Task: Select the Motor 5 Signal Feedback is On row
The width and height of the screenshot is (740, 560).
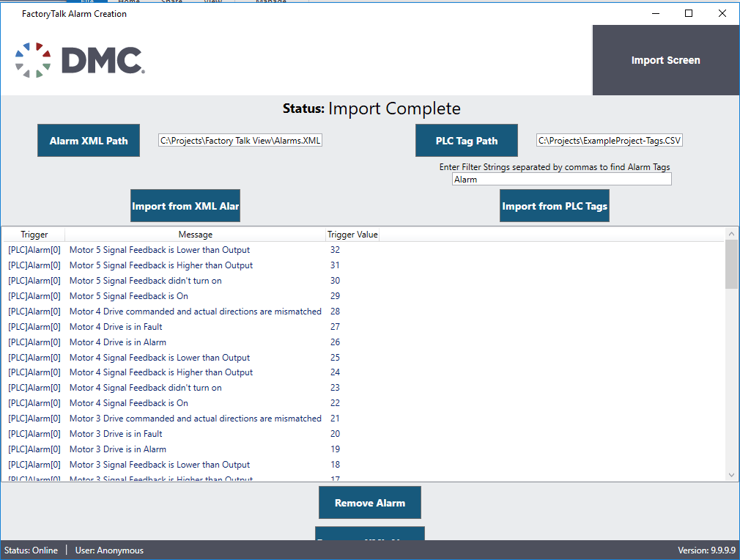Action: [129, 296]
